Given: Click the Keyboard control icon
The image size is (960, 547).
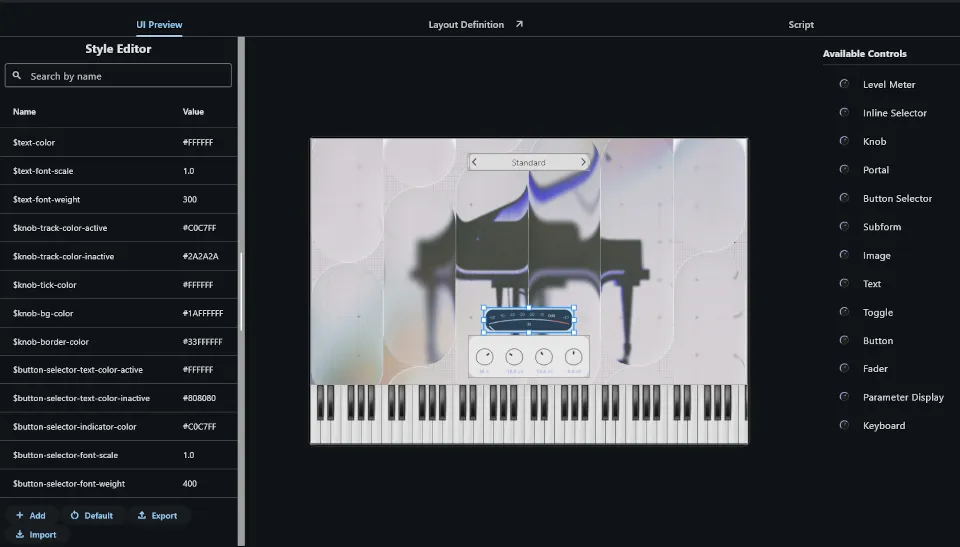Looking at the screenshot, I should point(844,425).
